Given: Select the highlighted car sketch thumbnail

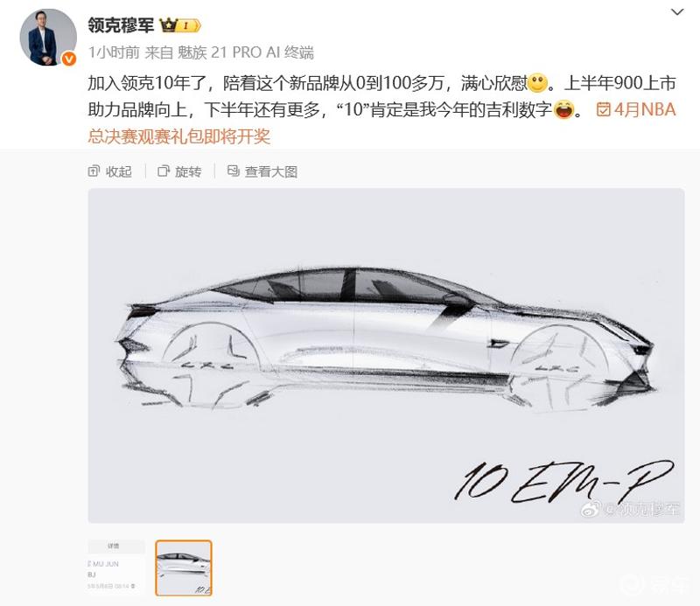Looking at the screenshot, I should click(184, 568).
